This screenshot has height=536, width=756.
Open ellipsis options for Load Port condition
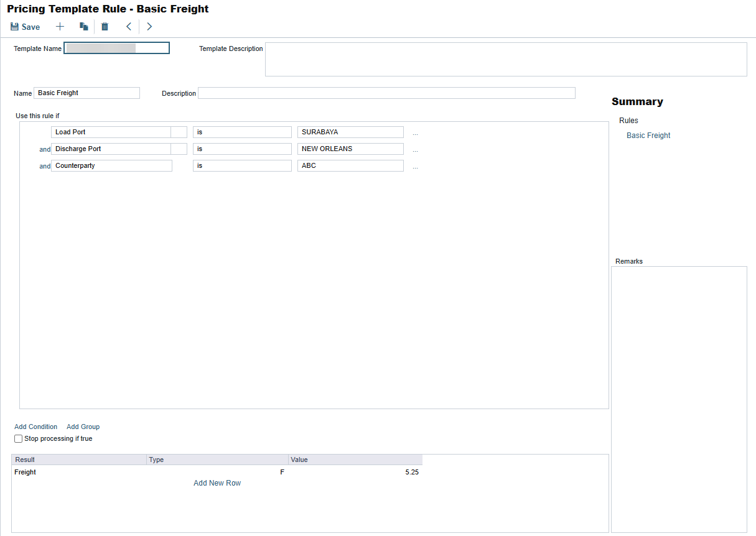(x=415, y=133)
